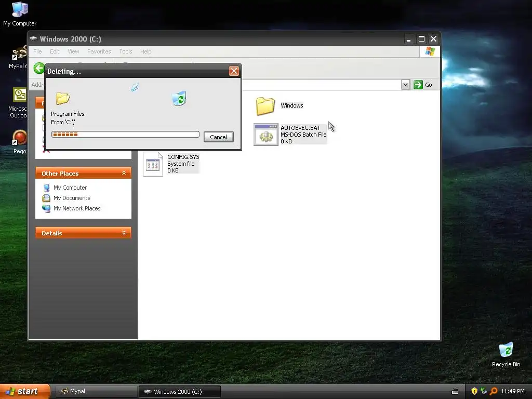Click the address bar field
This screenshot has width=532, height=399.
[321, 85]
